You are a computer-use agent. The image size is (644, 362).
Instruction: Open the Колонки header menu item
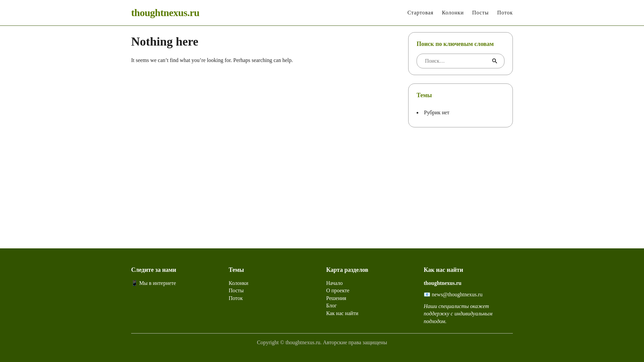coord(452,13)
